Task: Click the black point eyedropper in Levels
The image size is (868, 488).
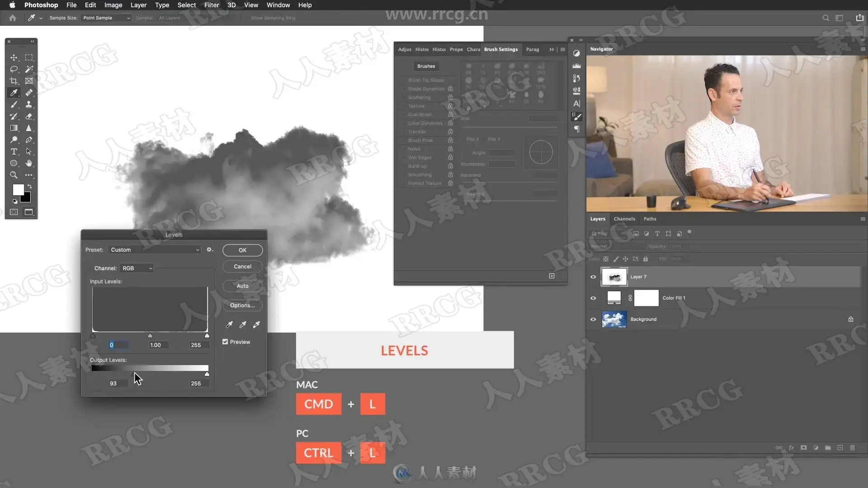Action: pyautogui.click(x=229, y=324)
